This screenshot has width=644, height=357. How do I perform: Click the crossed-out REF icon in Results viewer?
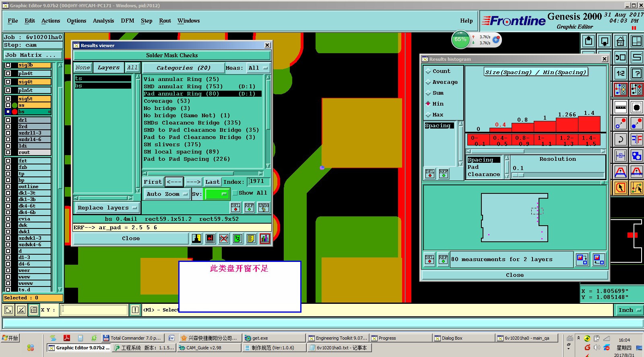tap(224, 239)
